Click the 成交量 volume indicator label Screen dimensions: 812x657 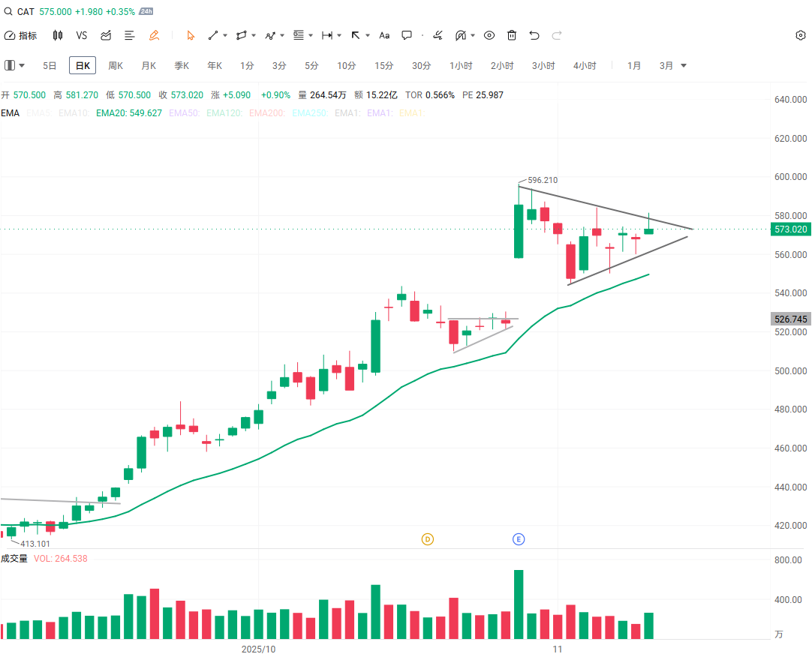click(14, 559)
